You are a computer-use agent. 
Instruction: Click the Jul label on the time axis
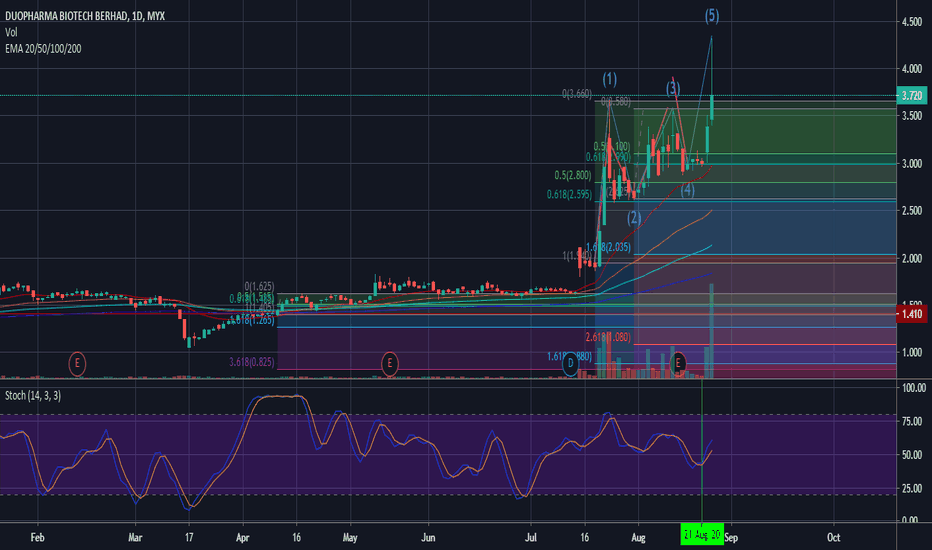click(530, 538)
